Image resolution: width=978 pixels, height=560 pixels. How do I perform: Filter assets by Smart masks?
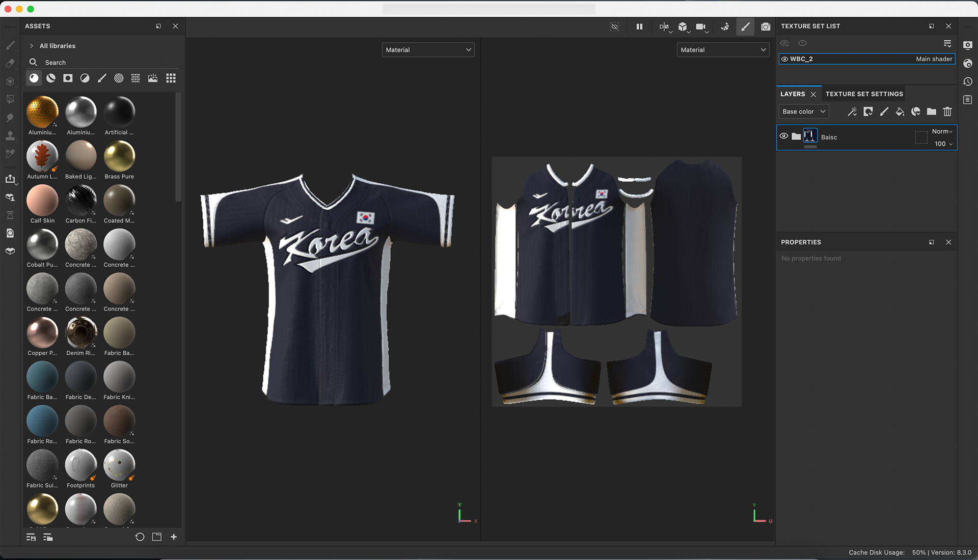pyautogui.click(x=68, y=78)
